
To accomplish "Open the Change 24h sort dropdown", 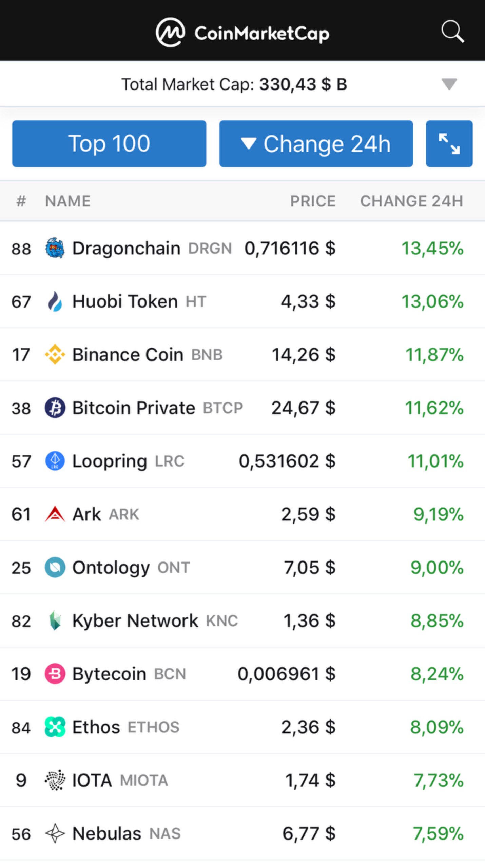I will (x=316, y=143).
